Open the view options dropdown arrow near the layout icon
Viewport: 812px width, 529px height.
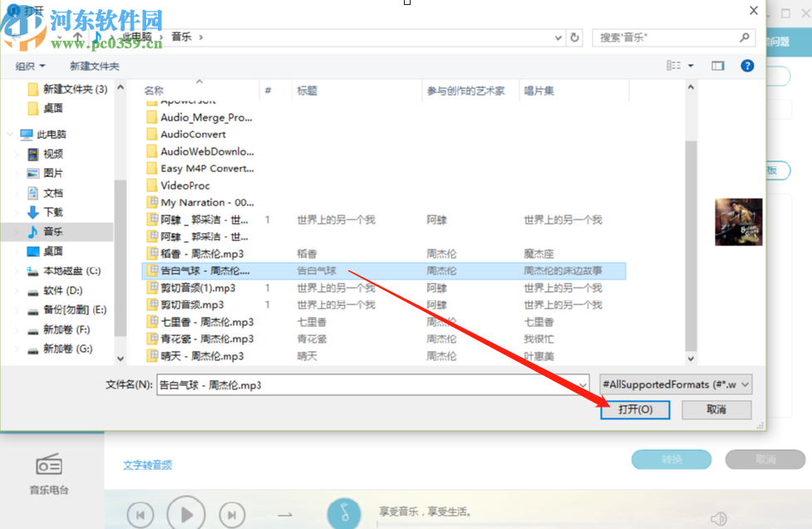coord(691,66)
